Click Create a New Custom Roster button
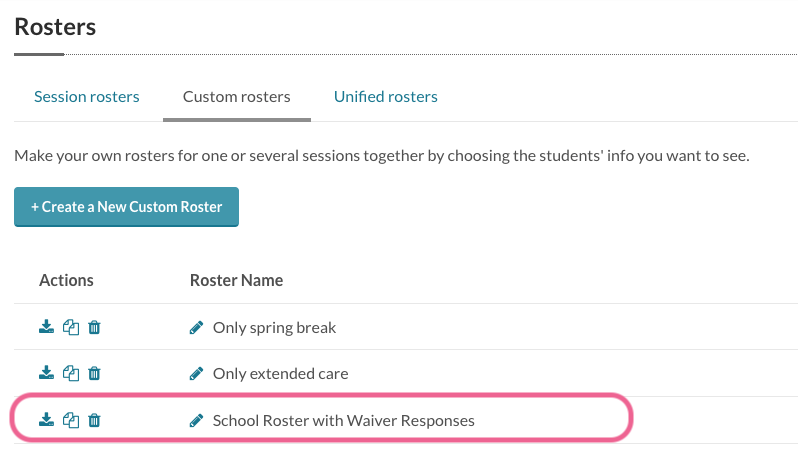This screenshot has height=476, width=798. pos(126,207)
